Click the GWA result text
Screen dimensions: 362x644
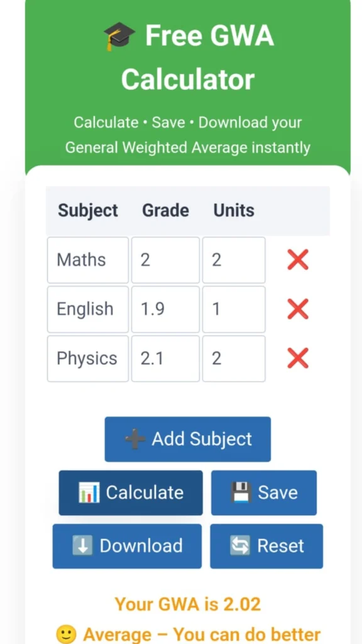click(187, 604)
